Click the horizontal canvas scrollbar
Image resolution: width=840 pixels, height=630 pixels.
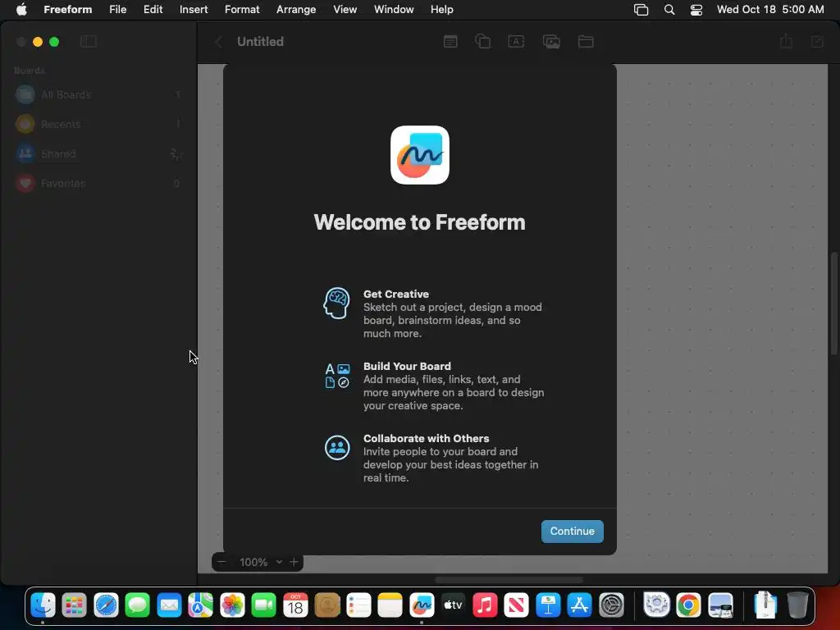(509, 580)
